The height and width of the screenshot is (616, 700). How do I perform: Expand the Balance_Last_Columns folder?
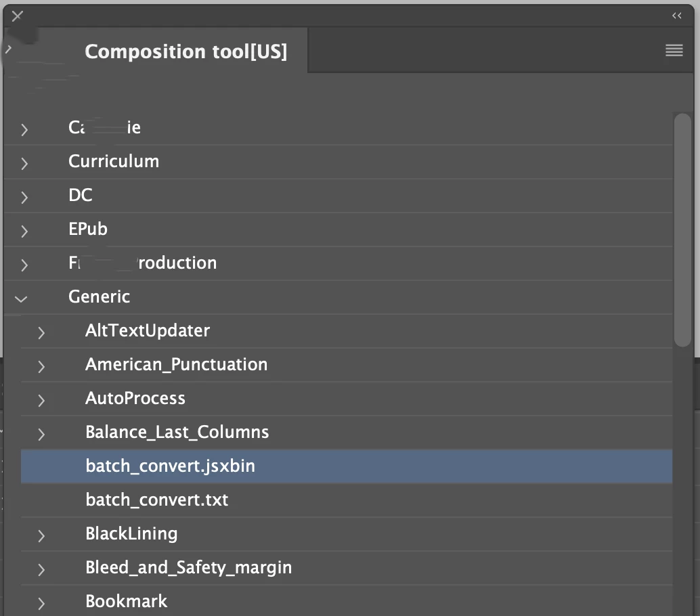coord(41,433)
